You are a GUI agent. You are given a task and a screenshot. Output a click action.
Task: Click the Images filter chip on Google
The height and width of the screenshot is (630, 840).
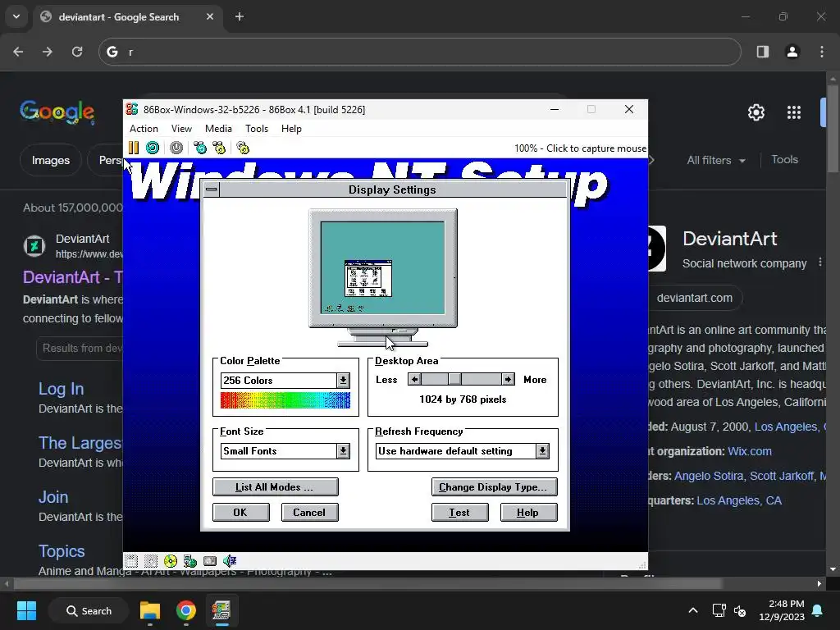point(50,160)
